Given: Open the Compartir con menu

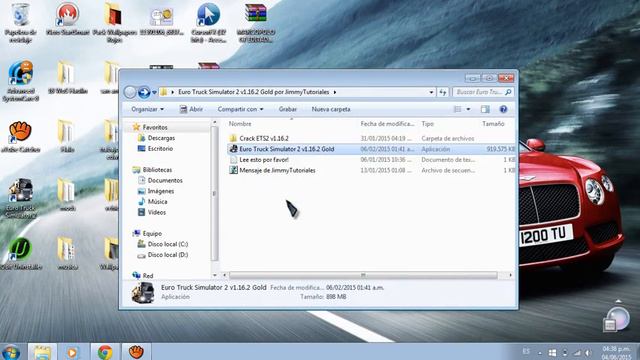Looking at the screenshot, I should click(240, 109).
